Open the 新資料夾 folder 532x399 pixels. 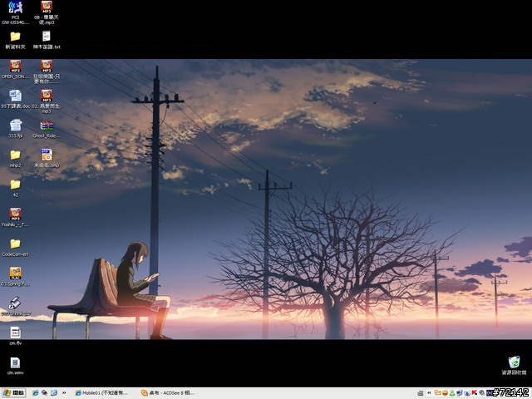[15, 37]
